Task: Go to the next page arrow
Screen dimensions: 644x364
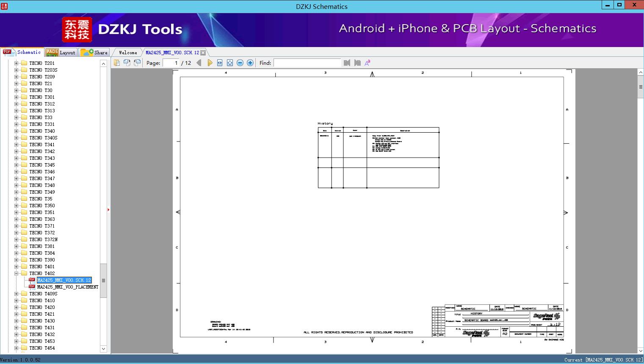Action: pos(210,63)
